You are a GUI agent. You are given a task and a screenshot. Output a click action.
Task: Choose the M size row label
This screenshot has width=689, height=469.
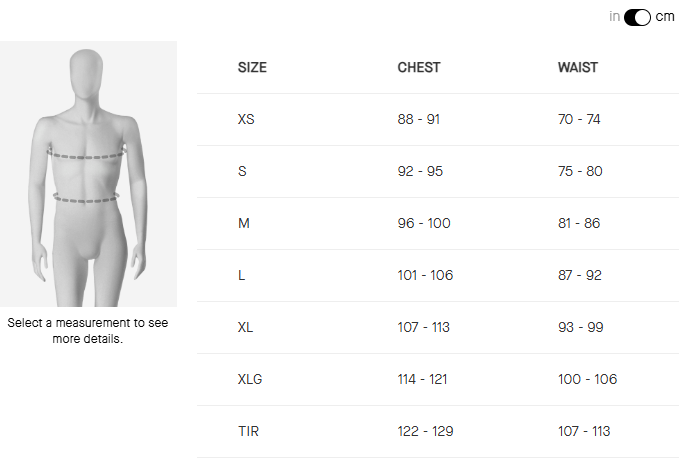coord(244,223)
